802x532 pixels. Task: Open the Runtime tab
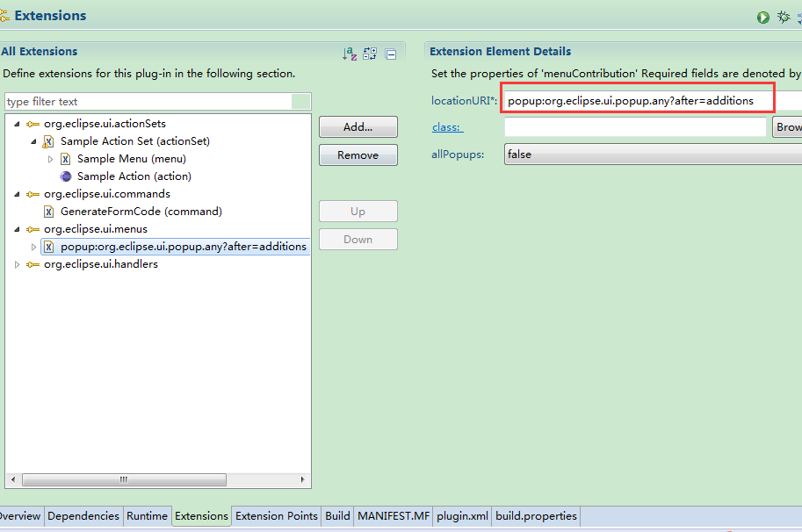click(x=147, y=516)
